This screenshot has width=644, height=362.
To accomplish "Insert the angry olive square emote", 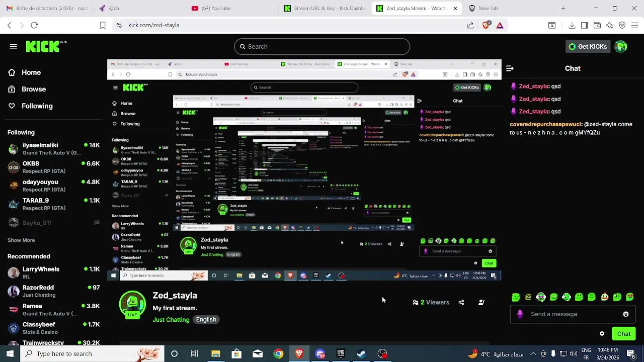I will coord(528,297).
